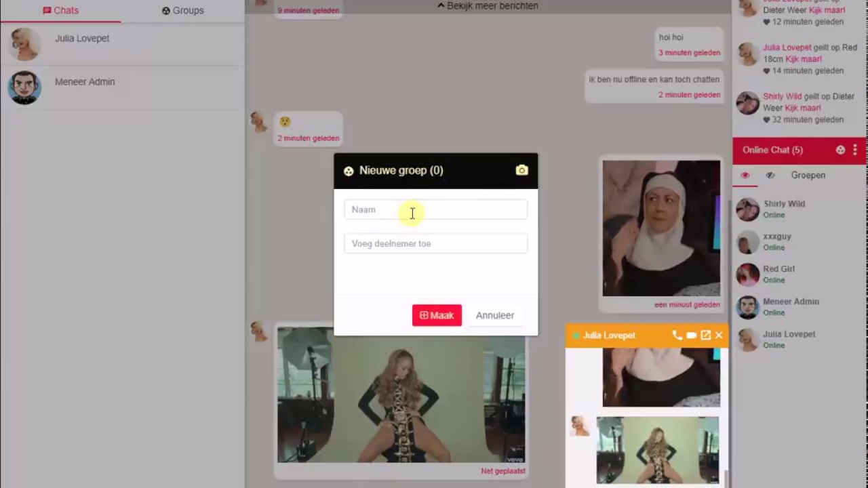
Task: Focus the Naam input field
Action: click(x=435, y=209)
